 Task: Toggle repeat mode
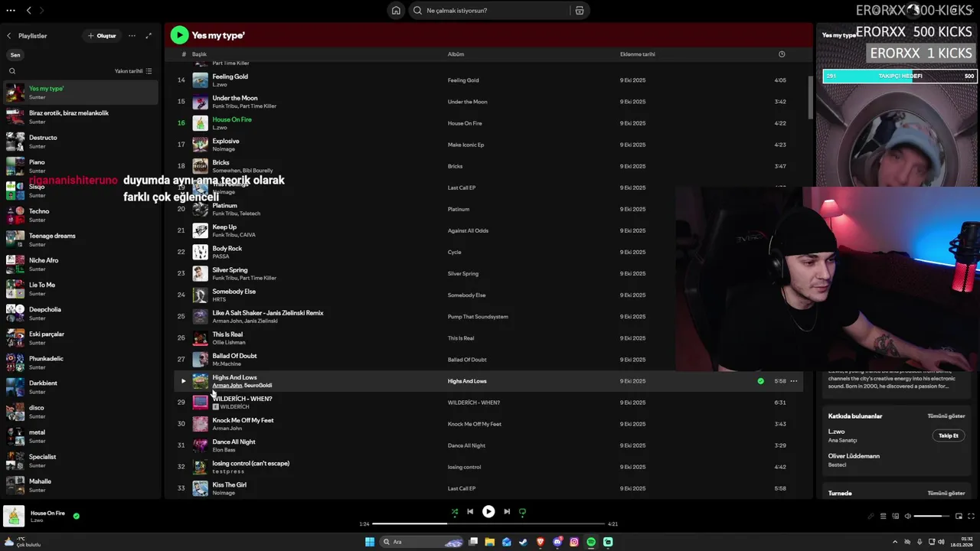[523, 511]
